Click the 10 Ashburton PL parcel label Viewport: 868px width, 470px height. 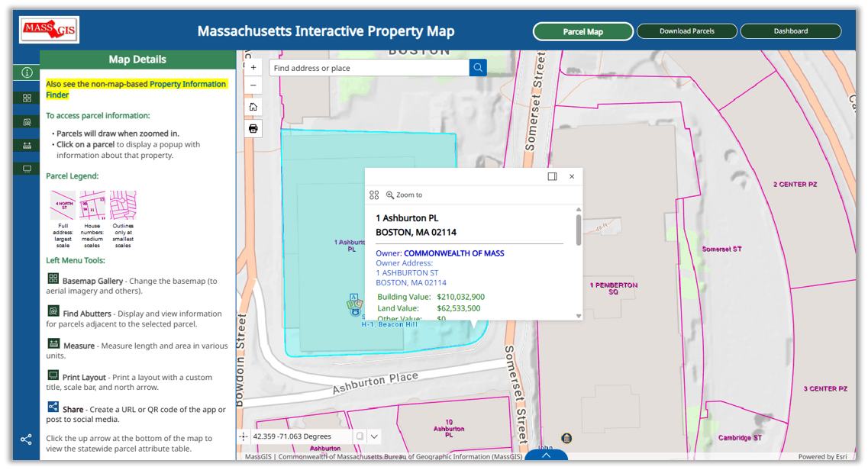[x=449, y=429]
